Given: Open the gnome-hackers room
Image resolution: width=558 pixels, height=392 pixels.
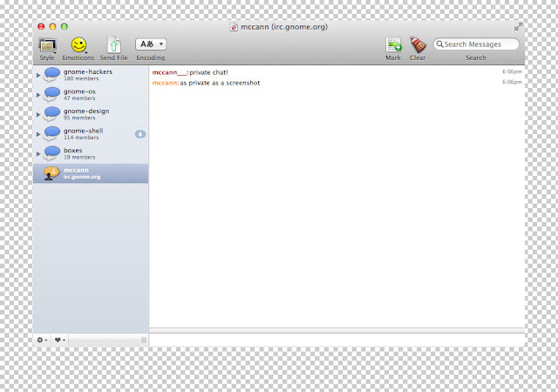Looking at the screenshot, I should tap(91, 75).
